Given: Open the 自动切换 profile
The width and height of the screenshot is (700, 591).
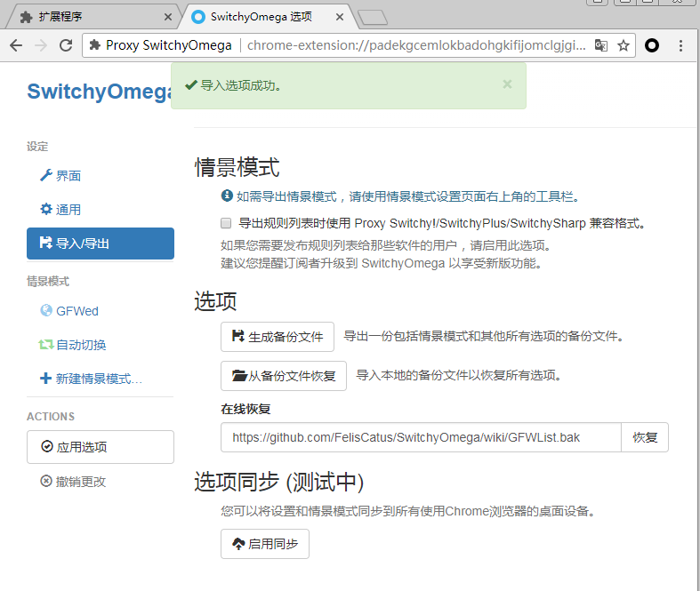Looking at the screenshot, I should [x=101, y=345].
